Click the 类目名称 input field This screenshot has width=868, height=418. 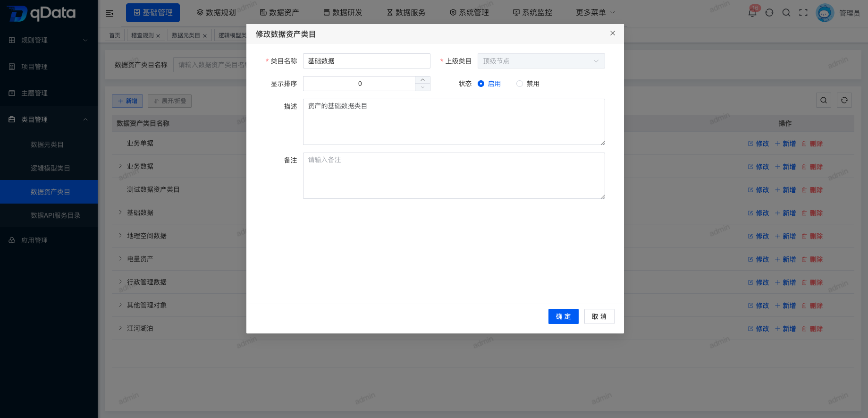coord(367,61)
